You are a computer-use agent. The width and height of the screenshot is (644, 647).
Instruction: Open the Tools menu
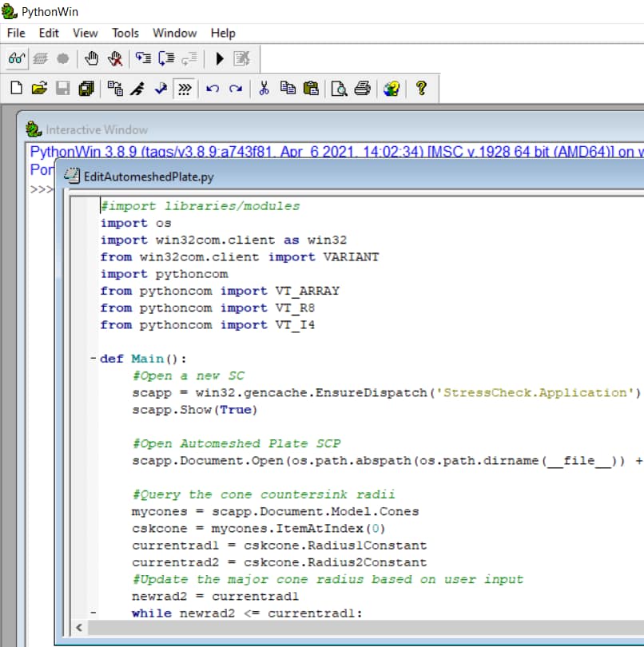pos(125,34)
